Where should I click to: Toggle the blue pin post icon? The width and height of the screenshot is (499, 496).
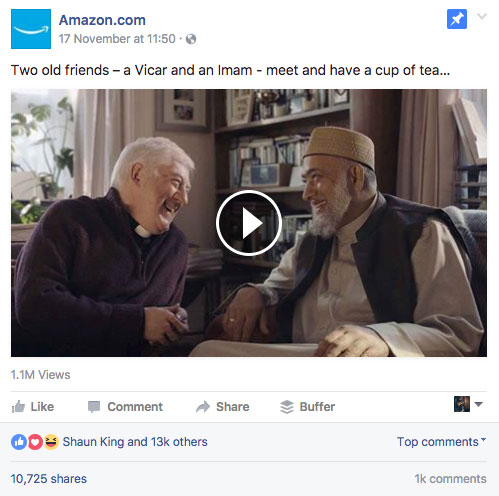point(457,19)
